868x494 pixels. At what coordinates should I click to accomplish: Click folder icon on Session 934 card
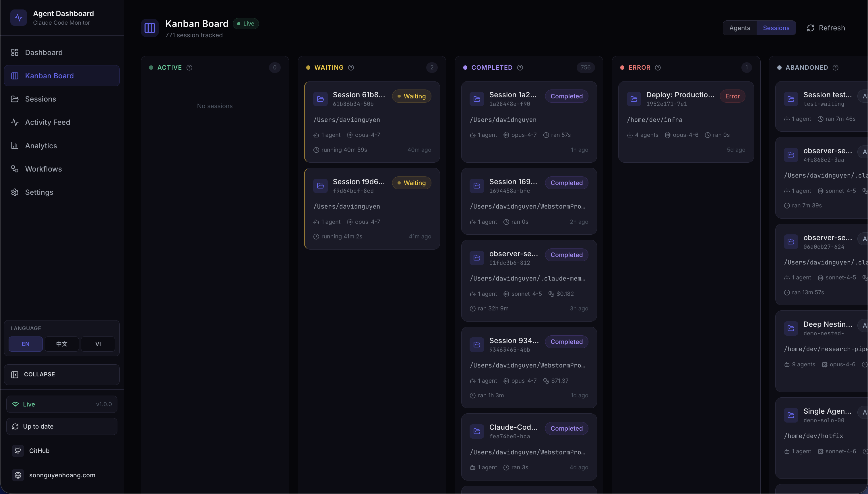pyautogui.click(x=477, y=344)
